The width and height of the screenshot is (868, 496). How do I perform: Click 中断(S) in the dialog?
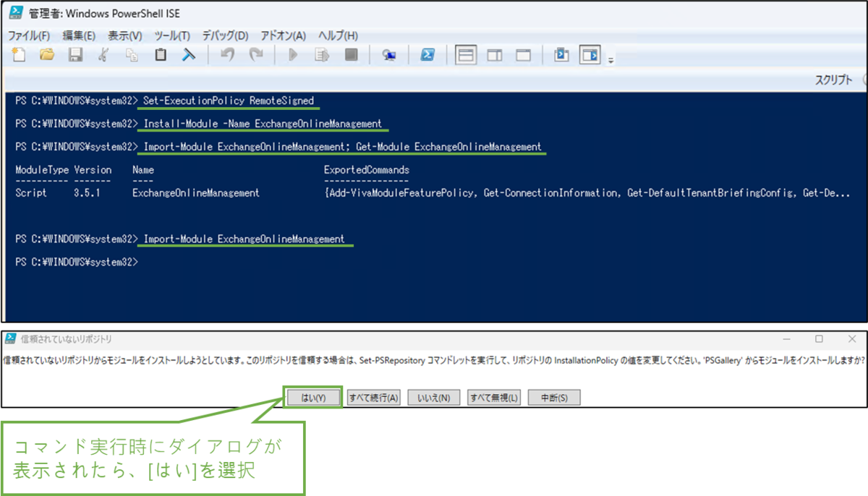(x=554, y=398)
